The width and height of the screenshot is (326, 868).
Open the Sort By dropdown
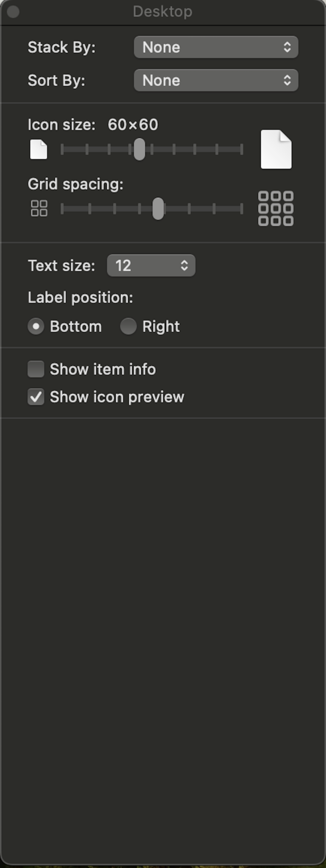(x=215, y=80)
